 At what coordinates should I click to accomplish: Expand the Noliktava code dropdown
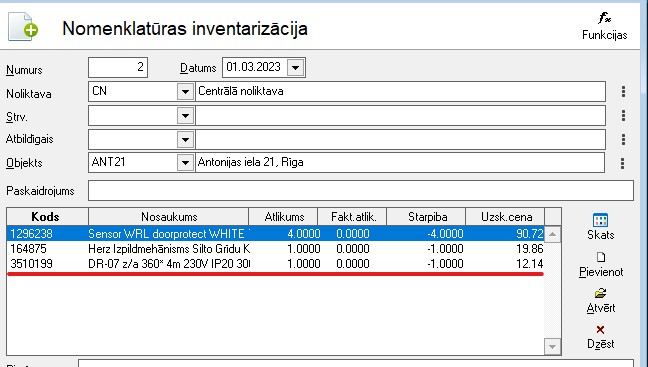(x=186, y=92)
